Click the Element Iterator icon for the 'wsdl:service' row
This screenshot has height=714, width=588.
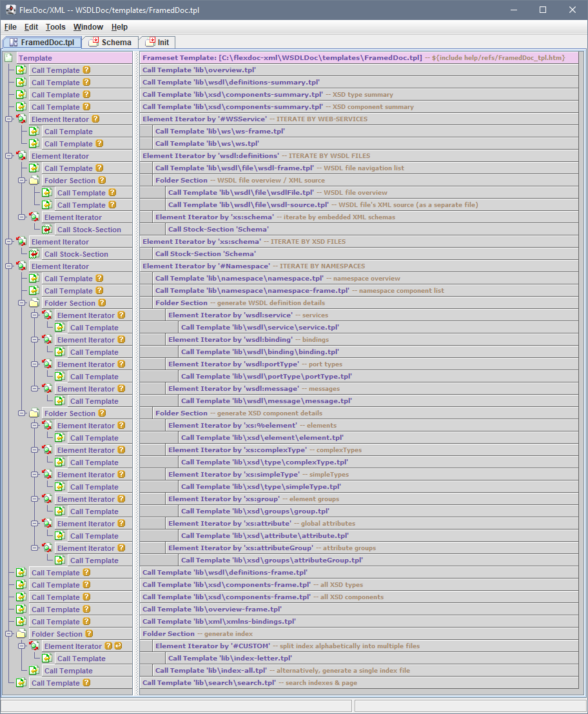[x=47, y=315]
